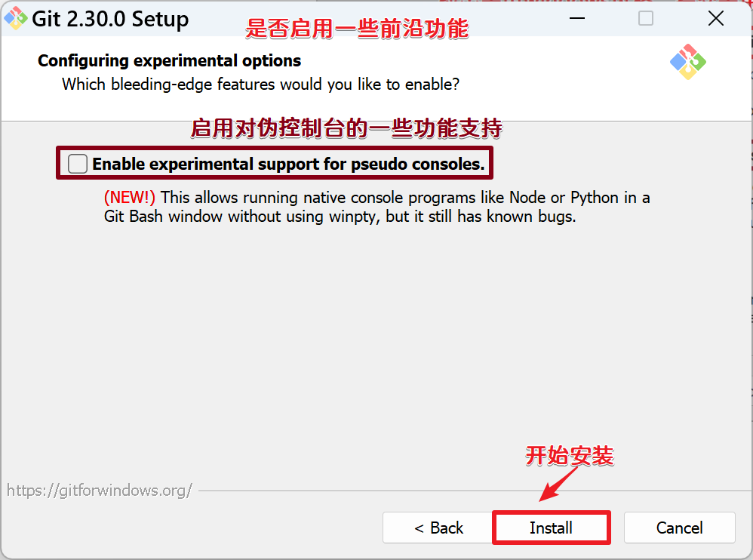This screenshot has height=560, width=753.
Task: Click the red arrow pointing to Install
Action: (x=558, y=484)
